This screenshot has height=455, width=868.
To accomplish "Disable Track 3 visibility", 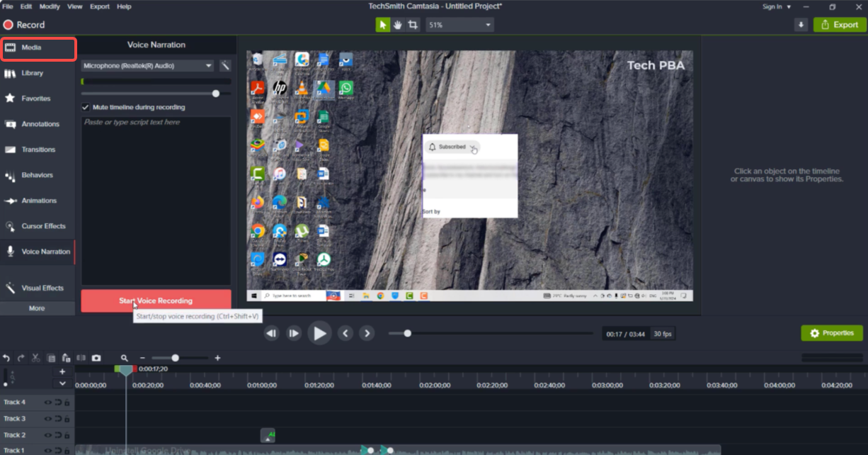I will click(49, 418).
